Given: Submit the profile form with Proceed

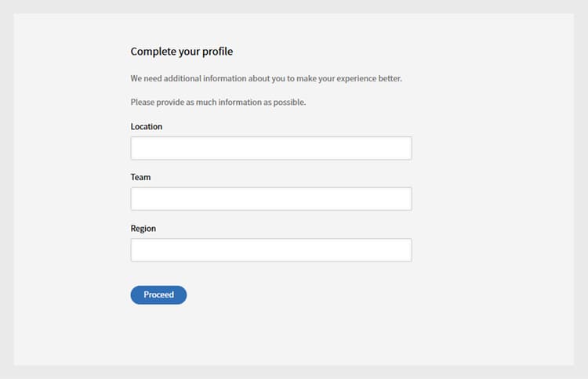Looking at the screenshot, I should click(158, 294).
